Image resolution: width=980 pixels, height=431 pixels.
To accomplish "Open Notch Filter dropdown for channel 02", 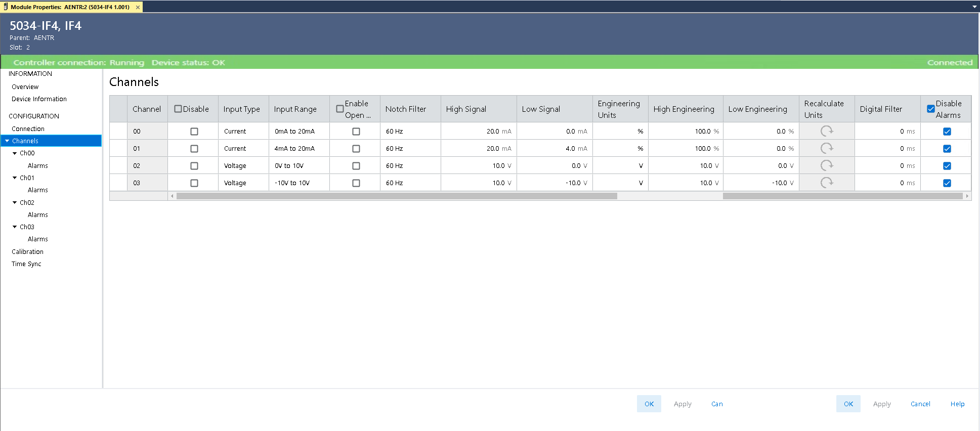I will [410, 165].
